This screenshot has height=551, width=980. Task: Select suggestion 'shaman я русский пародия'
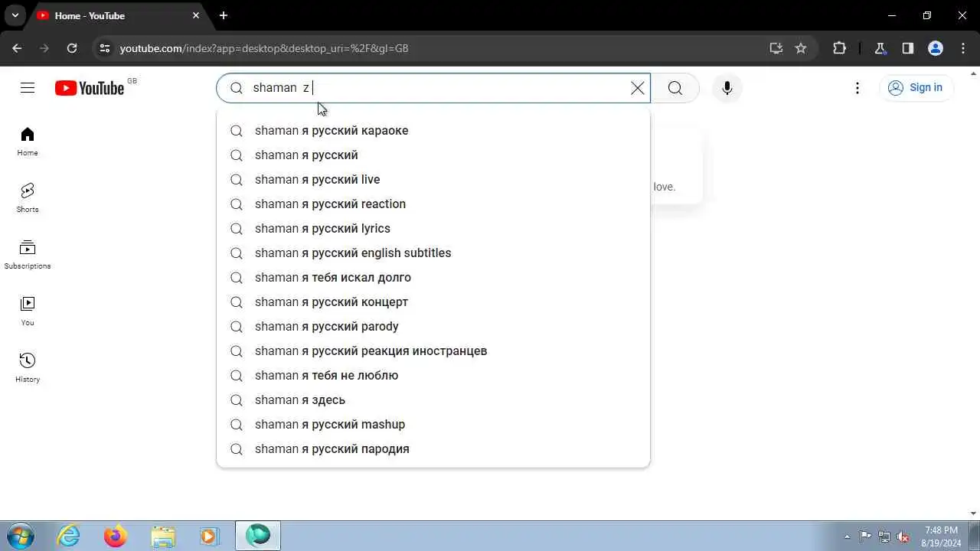tap(433, 448)
